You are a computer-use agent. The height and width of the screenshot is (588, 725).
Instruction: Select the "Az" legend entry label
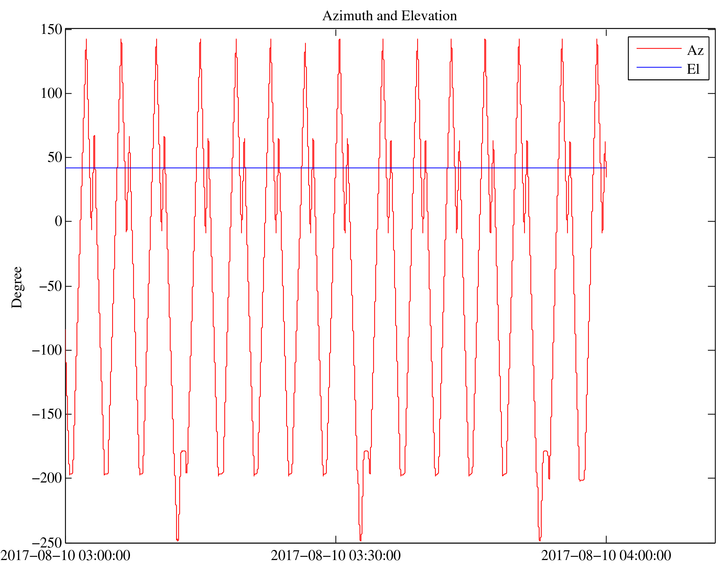[695, 50]
